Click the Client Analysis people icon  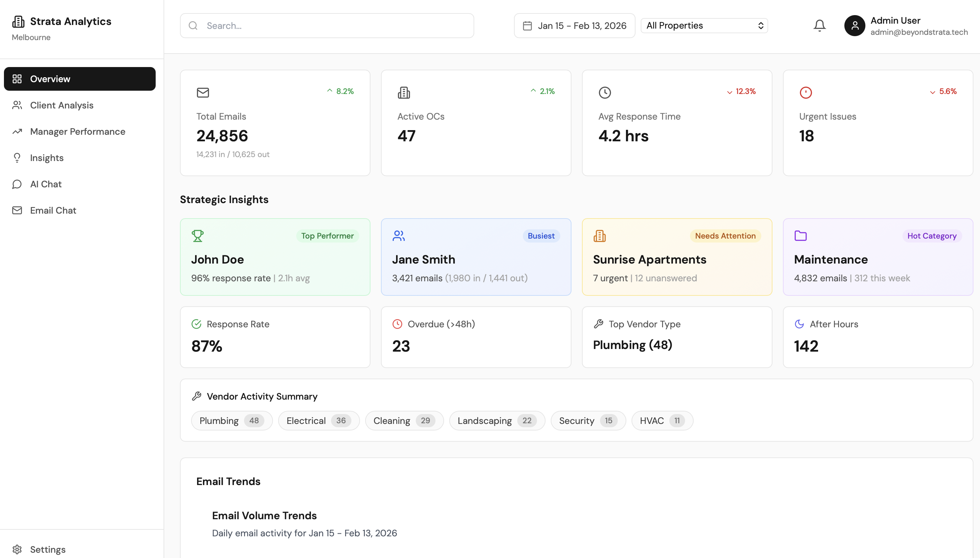[17, 105]
